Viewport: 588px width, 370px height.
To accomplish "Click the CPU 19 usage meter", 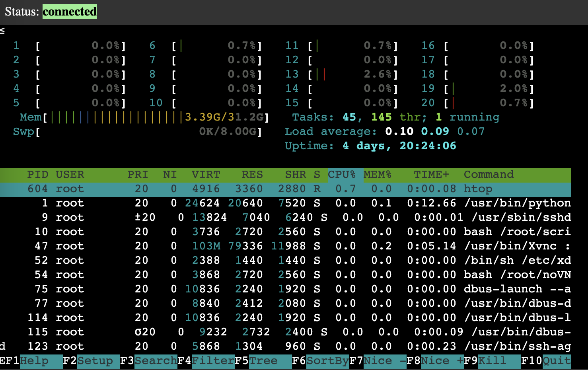I will tap(478, 89).
